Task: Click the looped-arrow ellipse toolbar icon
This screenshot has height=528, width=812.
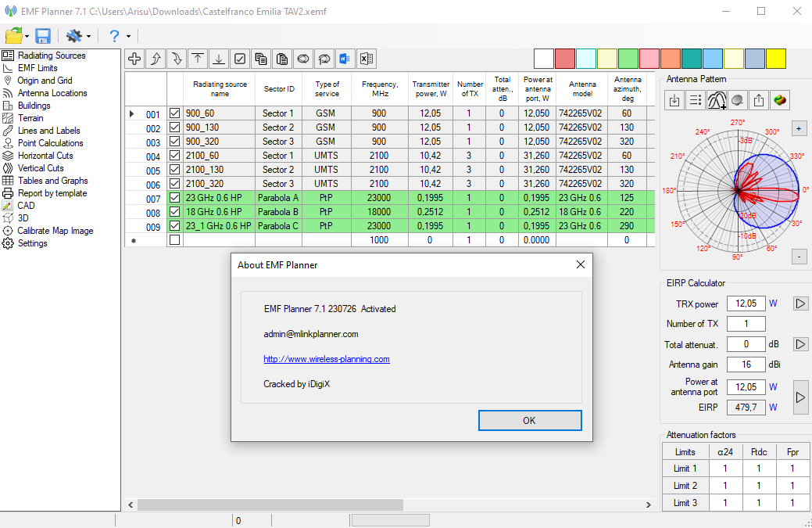Action: [324, 59]
